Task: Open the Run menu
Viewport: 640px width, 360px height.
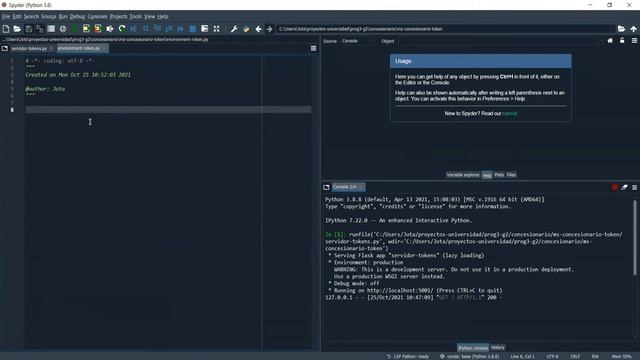Action: 63,16
